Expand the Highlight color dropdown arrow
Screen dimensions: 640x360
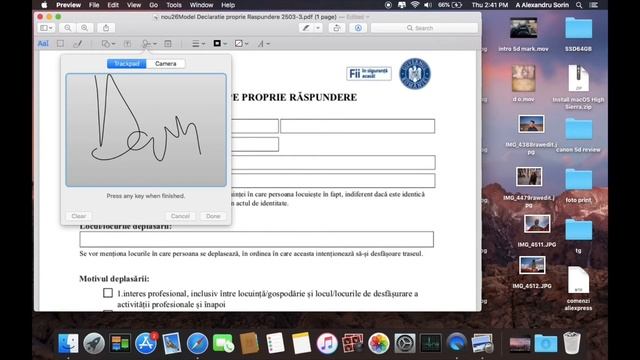tap(318, 28)
